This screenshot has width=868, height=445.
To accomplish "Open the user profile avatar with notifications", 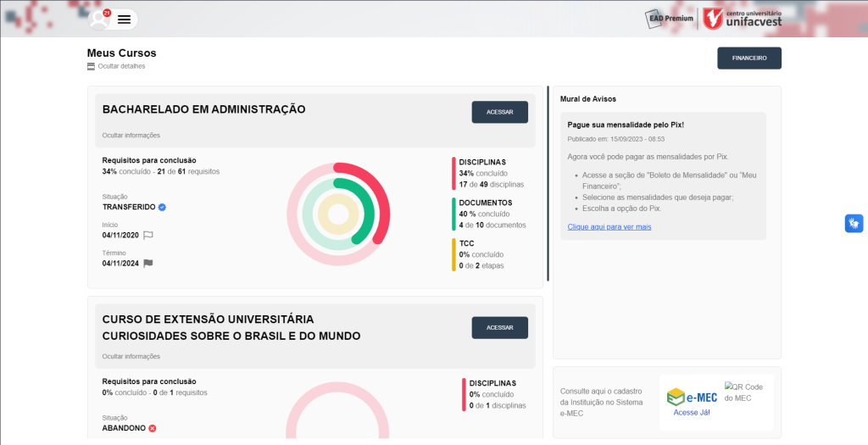I will tap(101, 19).
